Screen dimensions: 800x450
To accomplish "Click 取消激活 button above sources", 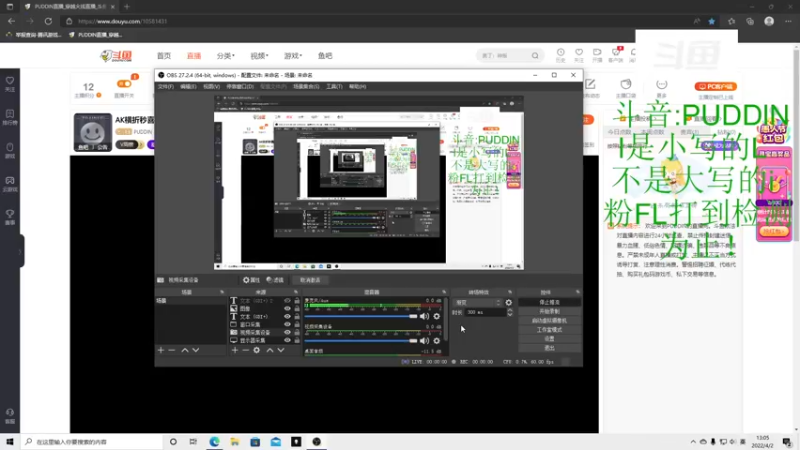I will (310, 280).
